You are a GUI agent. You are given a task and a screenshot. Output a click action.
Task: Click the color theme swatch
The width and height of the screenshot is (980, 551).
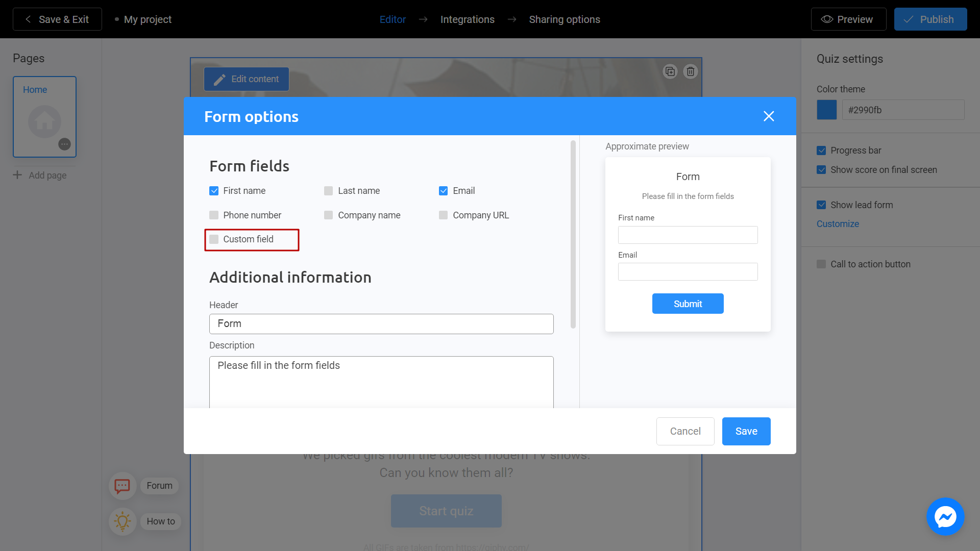point(826,110)
